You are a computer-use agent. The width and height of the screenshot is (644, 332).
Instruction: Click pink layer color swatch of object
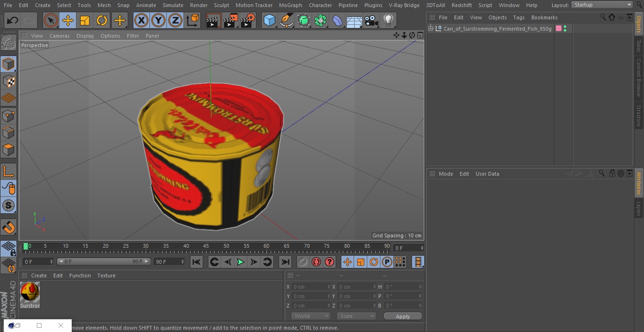559,29
